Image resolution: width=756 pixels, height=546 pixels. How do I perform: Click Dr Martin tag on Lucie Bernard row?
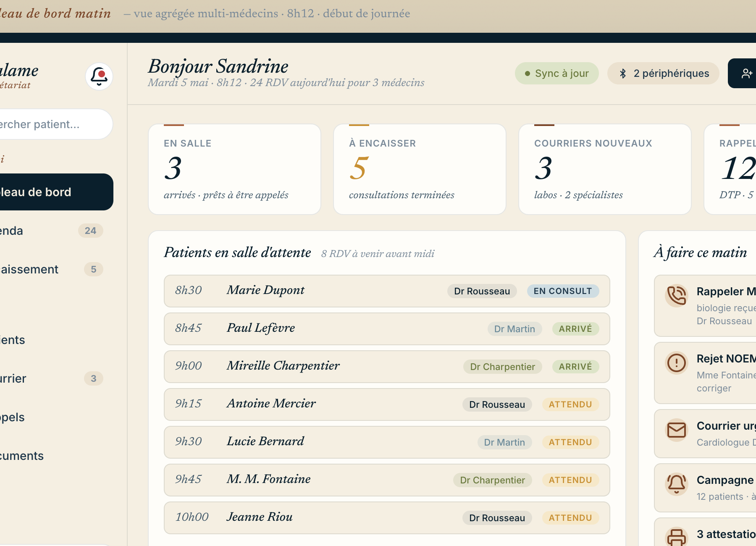coord(504,442)
